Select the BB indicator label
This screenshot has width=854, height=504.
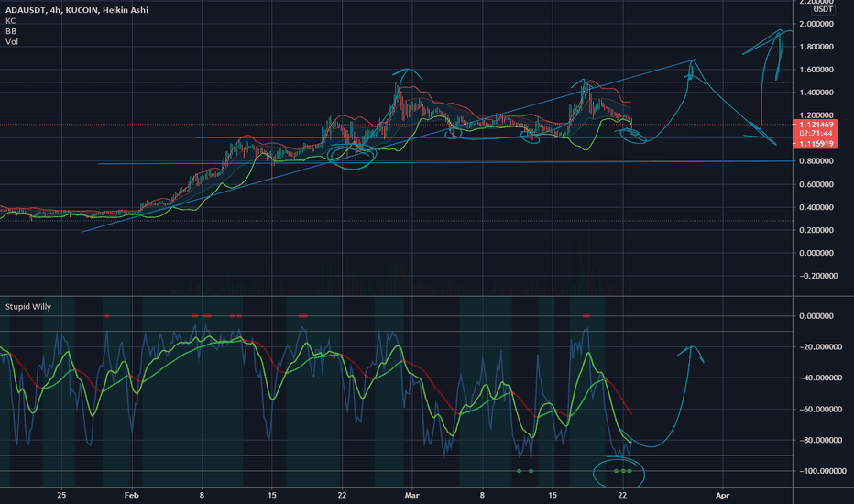[x=11, y=31]
